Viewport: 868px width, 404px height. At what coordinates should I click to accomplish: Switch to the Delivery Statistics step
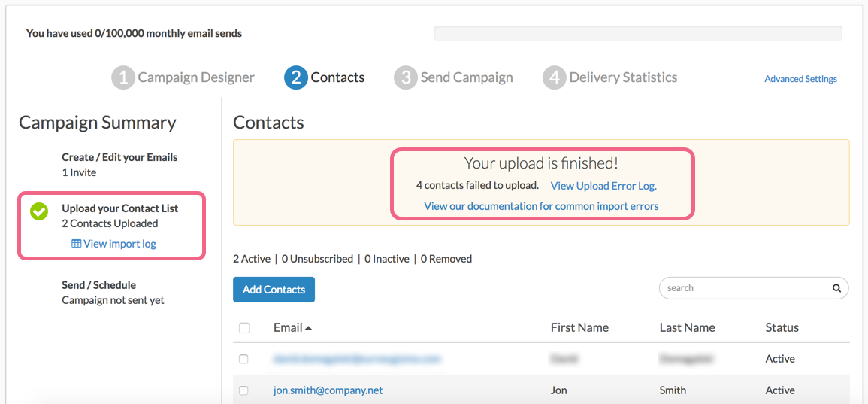coord(623,77)
